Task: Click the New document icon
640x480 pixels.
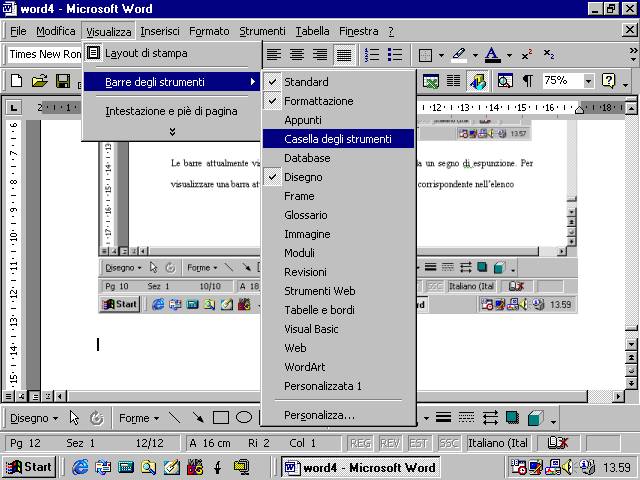Action: 17,81
